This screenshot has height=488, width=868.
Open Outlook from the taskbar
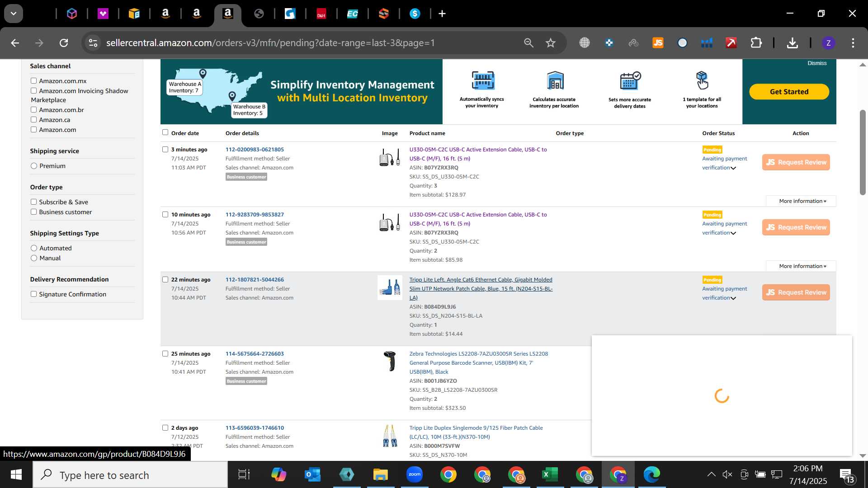pyautogui.click(x=312, y=475)
